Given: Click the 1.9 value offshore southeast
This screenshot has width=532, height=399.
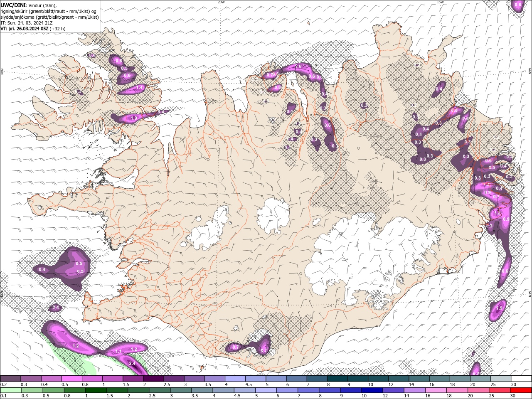Looking at the screenshot, I should [x=499, y=308].
